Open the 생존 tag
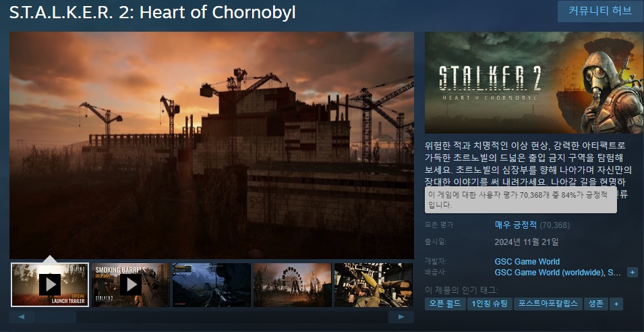644x332 pixels. pos(596,304)
